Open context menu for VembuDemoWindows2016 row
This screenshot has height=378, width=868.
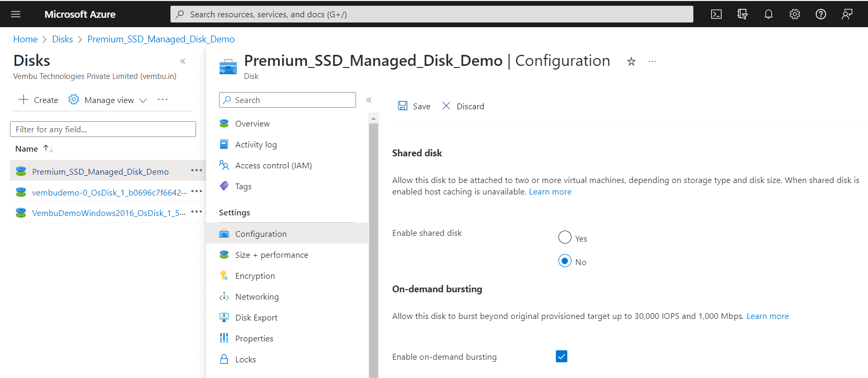tap(197, 212)
